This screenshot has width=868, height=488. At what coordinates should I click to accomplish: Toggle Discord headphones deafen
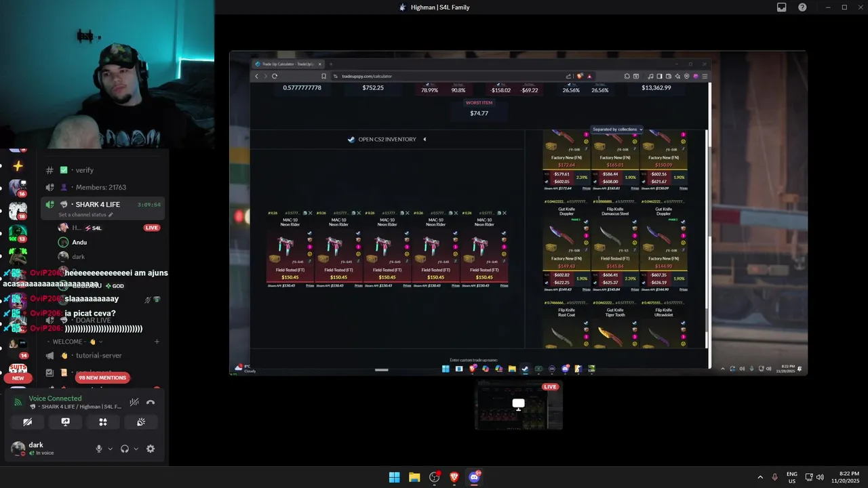[125, 449]
